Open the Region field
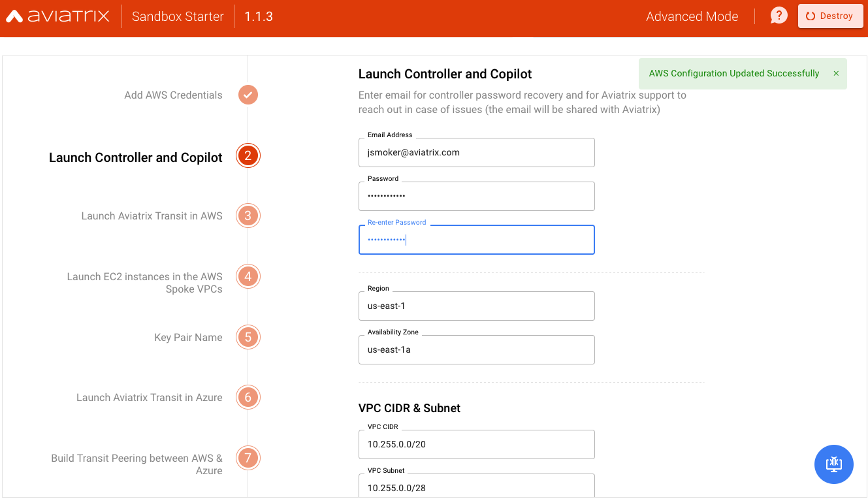The image size is (868, 499). pos(477,306)
